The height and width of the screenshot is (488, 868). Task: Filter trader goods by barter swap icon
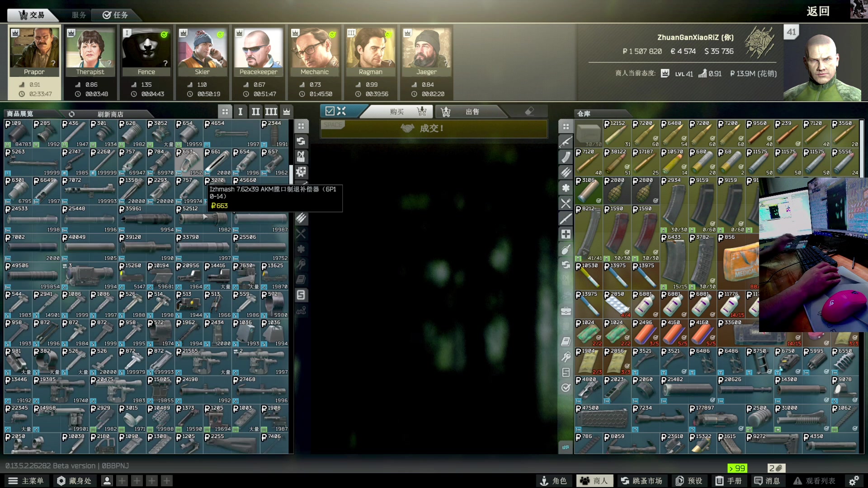(x=301, y=141)
